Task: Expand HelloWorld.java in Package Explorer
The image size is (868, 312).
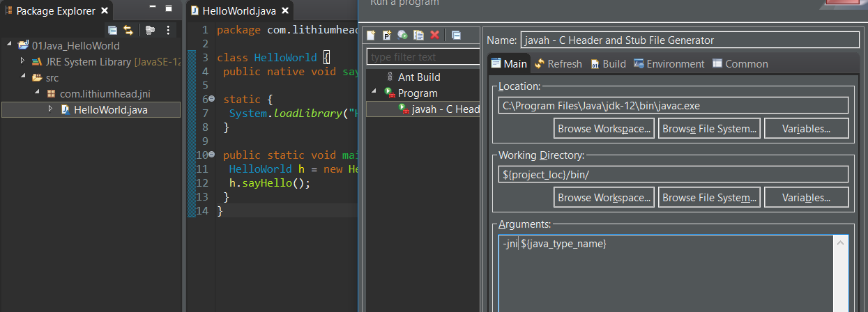Action: [50, 109]
